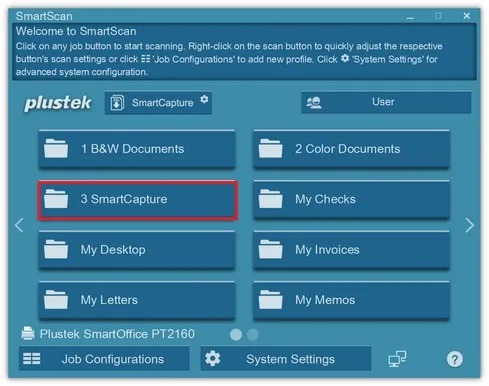
Task: Click folder icon on 1 B&W Documents
Action: (56, 148)
